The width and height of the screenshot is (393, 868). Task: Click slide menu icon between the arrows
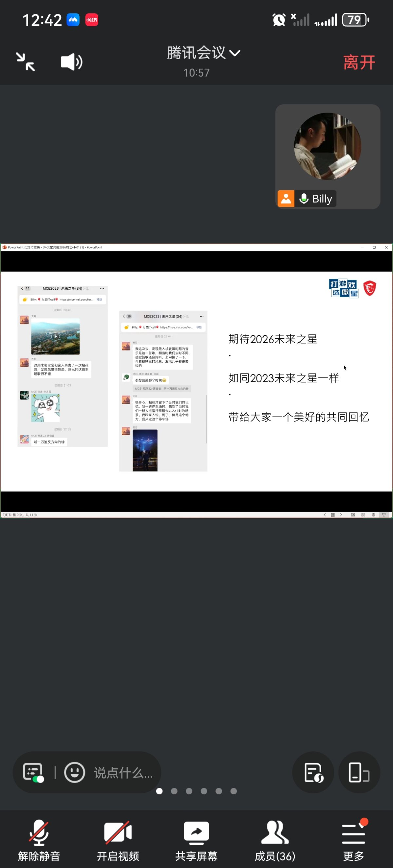coord(333,515)
